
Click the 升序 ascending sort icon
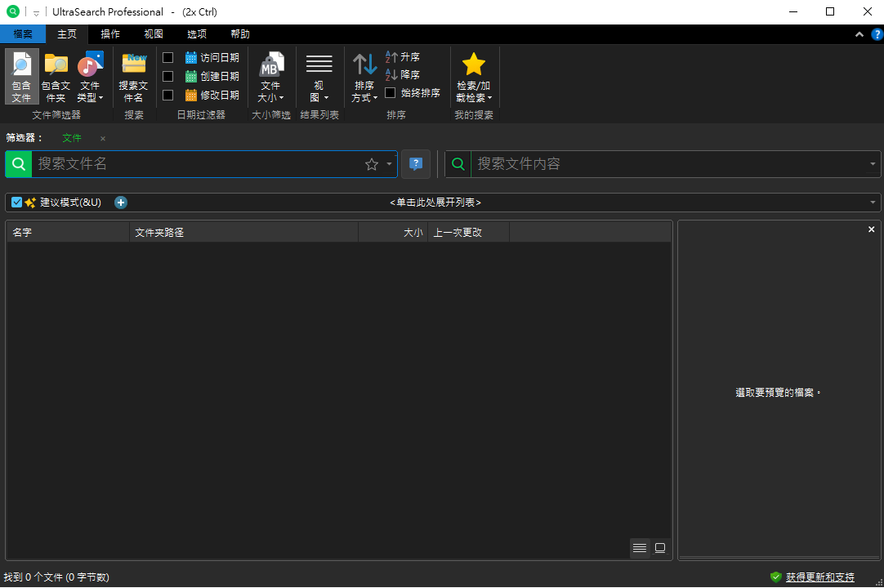point(391,57)
